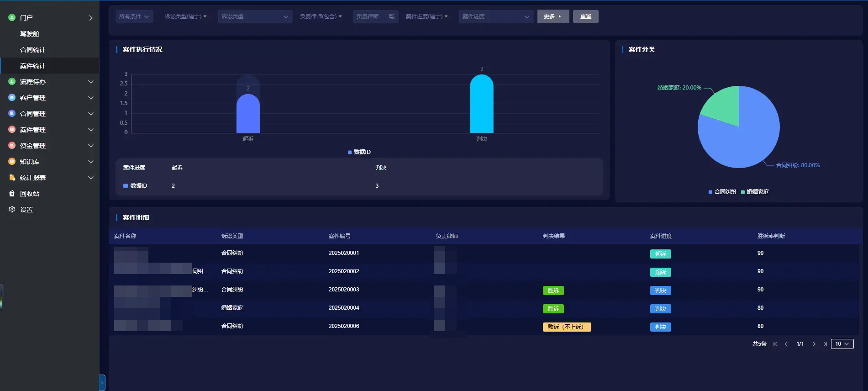Expand the 流程待办 chevron
The width and height of the screenshot is (868, 391).
(x=91, y=82)
